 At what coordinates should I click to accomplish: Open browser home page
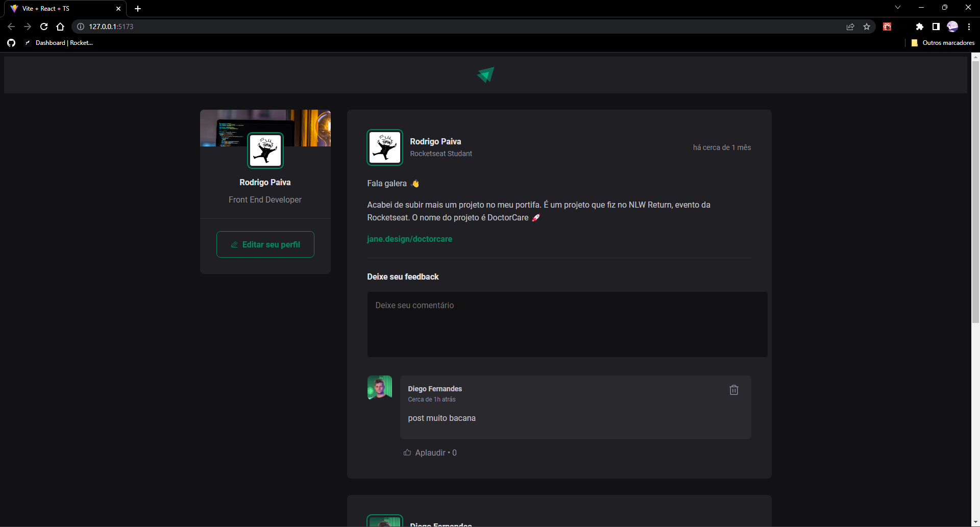[x=60, y=27]
